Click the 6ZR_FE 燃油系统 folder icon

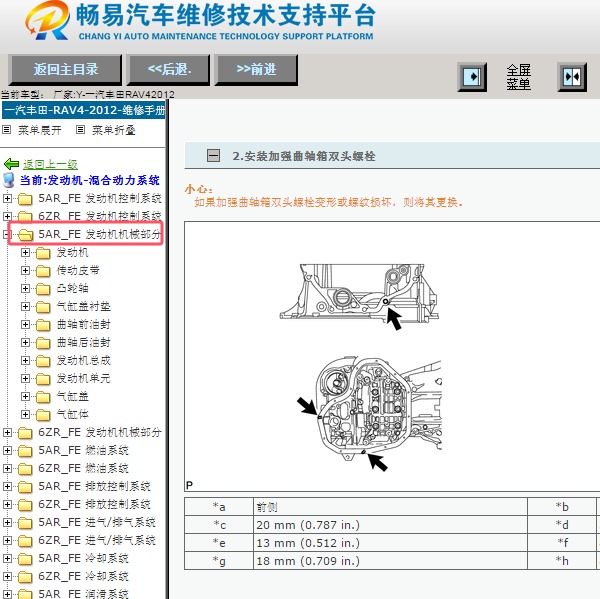25,469
